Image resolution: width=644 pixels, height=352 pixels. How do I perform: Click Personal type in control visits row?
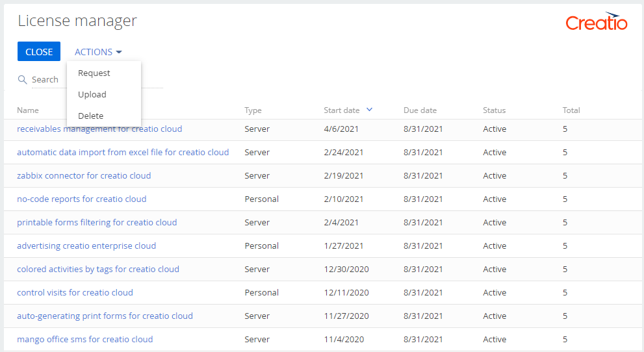click(262, 292)
